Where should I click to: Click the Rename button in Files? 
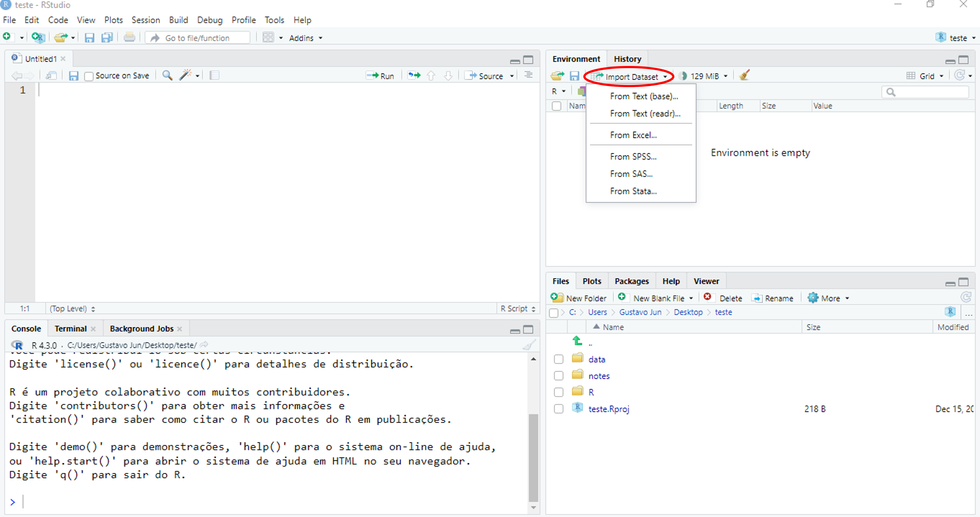(772, 298)
